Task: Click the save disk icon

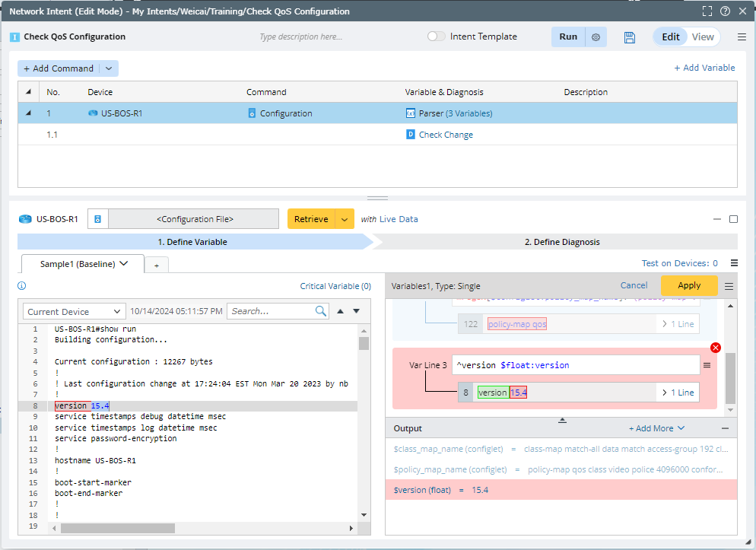Action: tap(629, 37)
